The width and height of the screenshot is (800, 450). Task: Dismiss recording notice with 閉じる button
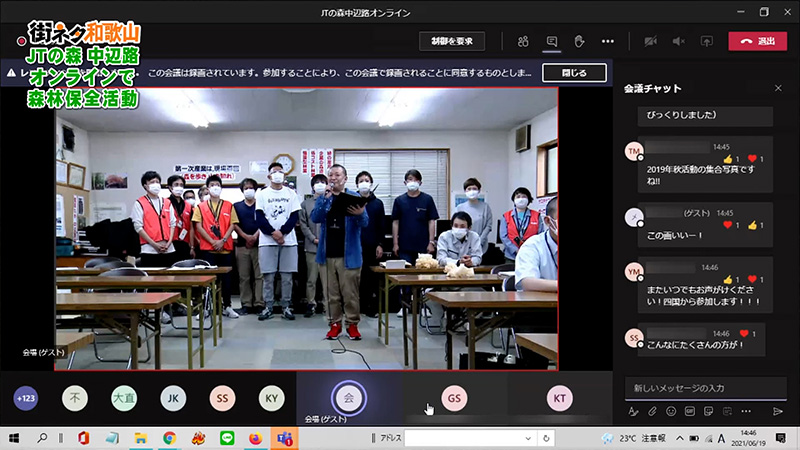pyautogui.click(x=574, y=73)
